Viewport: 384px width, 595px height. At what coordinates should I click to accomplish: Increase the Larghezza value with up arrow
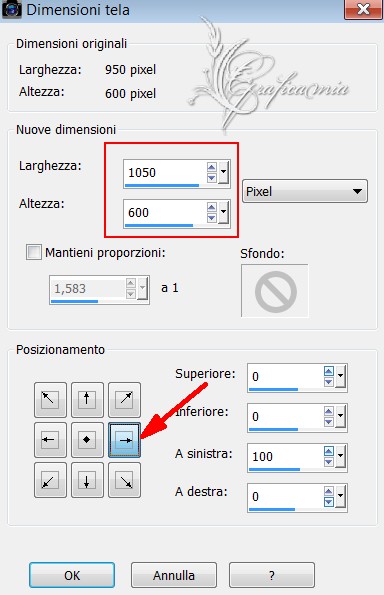pos(211,167)
